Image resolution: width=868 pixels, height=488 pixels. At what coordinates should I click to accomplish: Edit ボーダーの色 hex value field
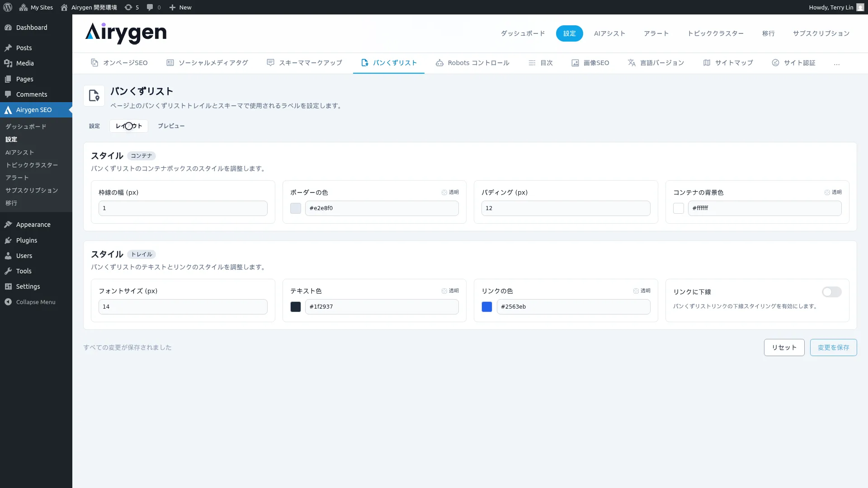382,208
